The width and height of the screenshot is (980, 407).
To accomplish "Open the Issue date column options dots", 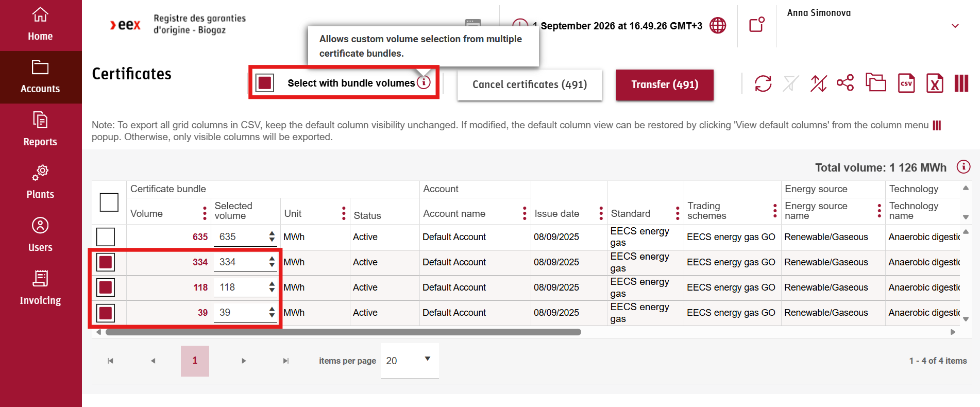I will (601, 213).
